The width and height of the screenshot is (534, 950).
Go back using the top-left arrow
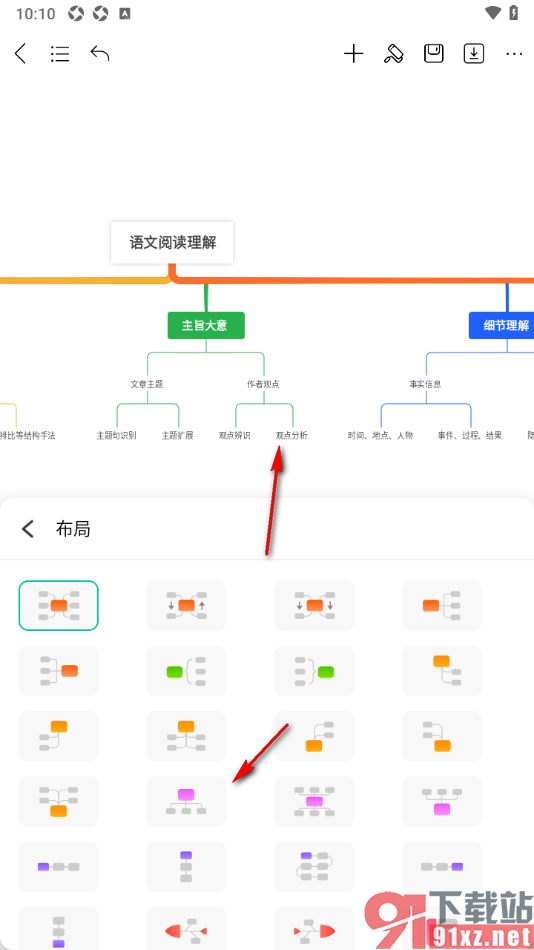tap(20, 54)
